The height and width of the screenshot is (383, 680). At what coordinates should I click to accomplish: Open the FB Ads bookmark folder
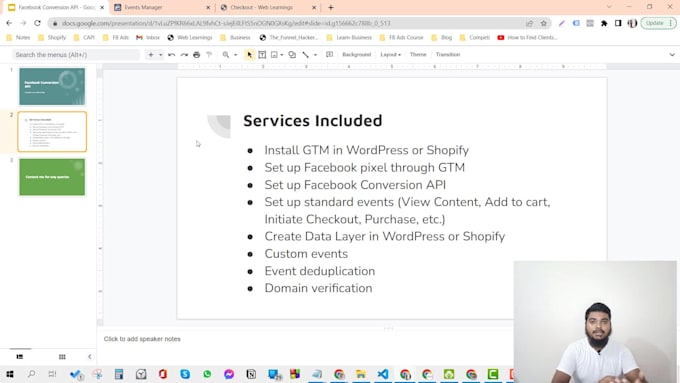(116, 38)
